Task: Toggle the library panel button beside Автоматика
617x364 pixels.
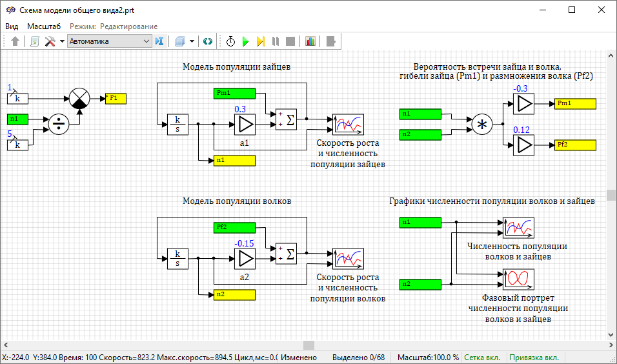Action: click(159, 41)
